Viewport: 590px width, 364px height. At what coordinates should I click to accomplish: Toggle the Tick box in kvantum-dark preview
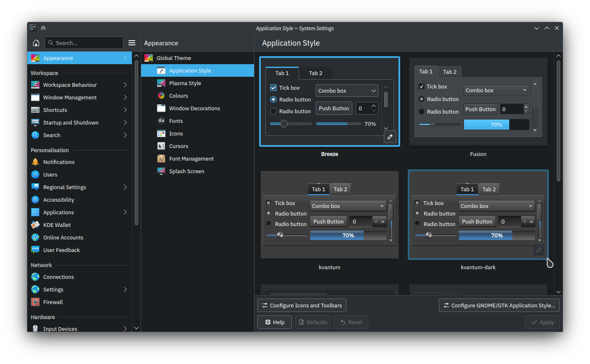coord(417,203)
